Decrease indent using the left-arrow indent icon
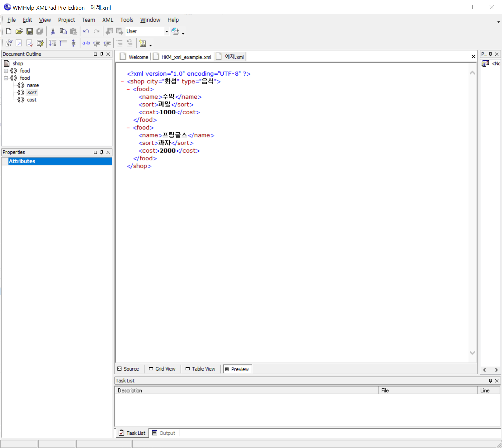The image size is (502, 448). click(96, 43)
